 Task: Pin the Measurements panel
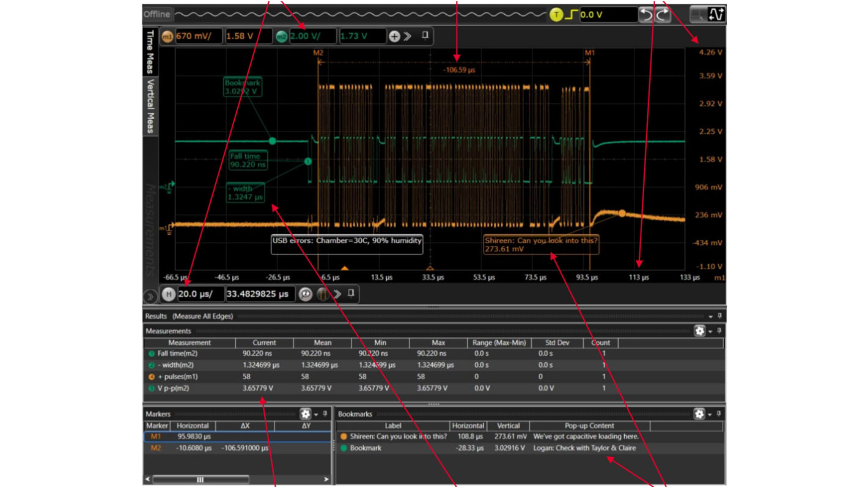coord(719,331)
